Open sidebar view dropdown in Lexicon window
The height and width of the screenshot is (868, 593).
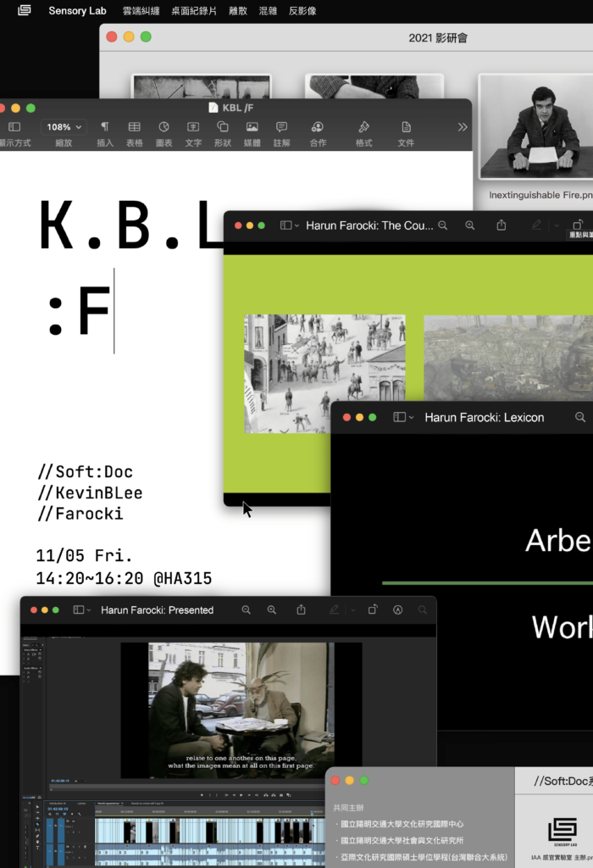(x=411, y=417)
